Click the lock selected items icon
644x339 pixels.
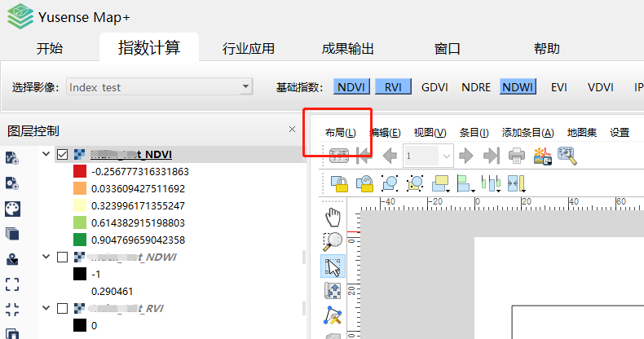[339, 183]
